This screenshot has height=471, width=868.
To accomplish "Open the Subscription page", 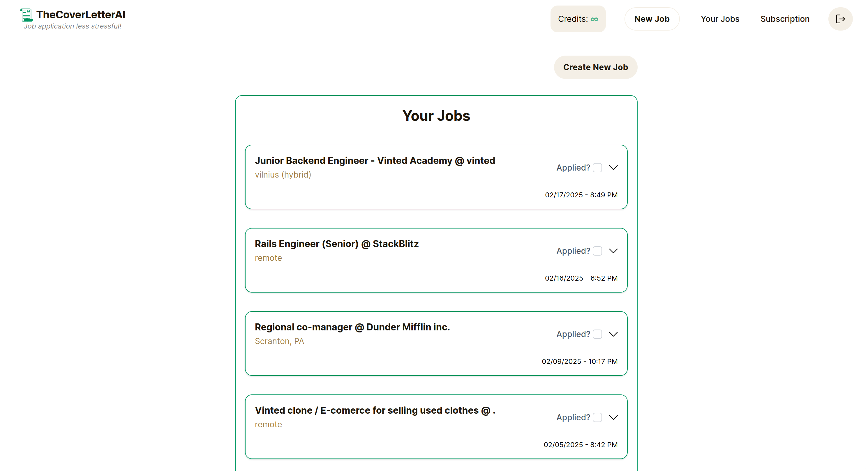I will coord(785,19).
